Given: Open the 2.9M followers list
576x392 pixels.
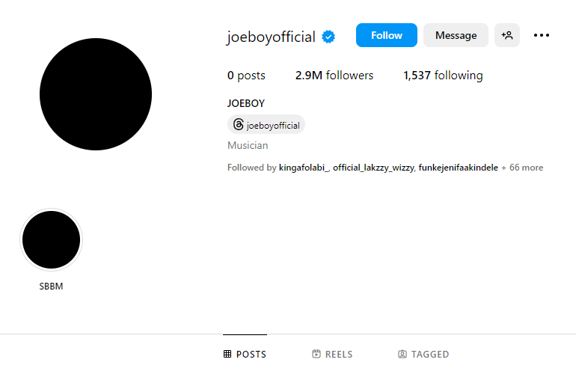Looking at the screenshot, I should click(334, 76).
